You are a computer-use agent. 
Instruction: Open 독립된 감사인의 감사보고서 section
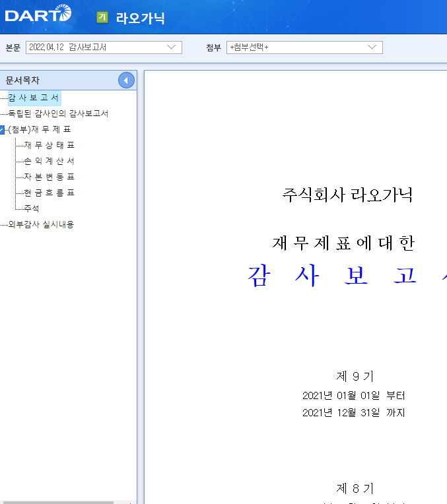point(58,113)
